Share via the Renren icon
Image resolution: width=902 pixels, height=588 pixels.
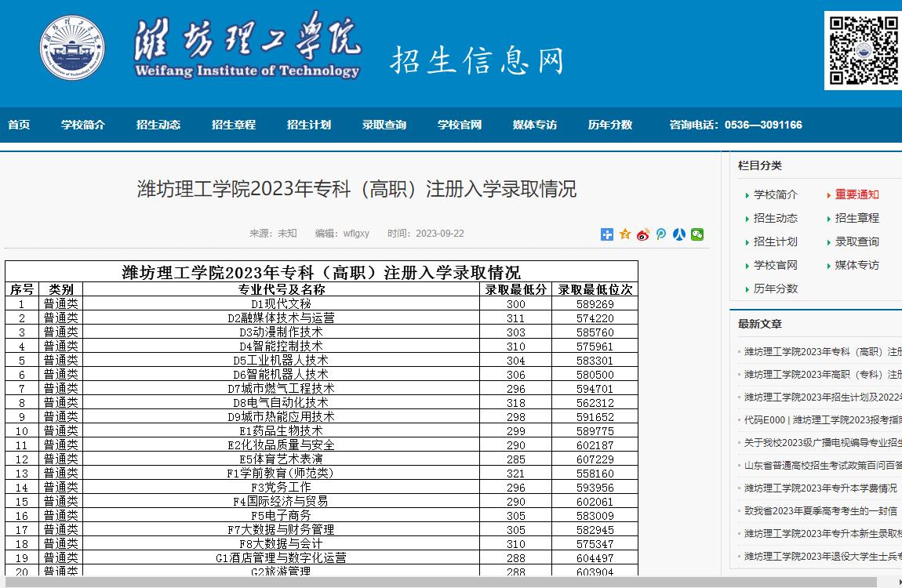point(679,234)
